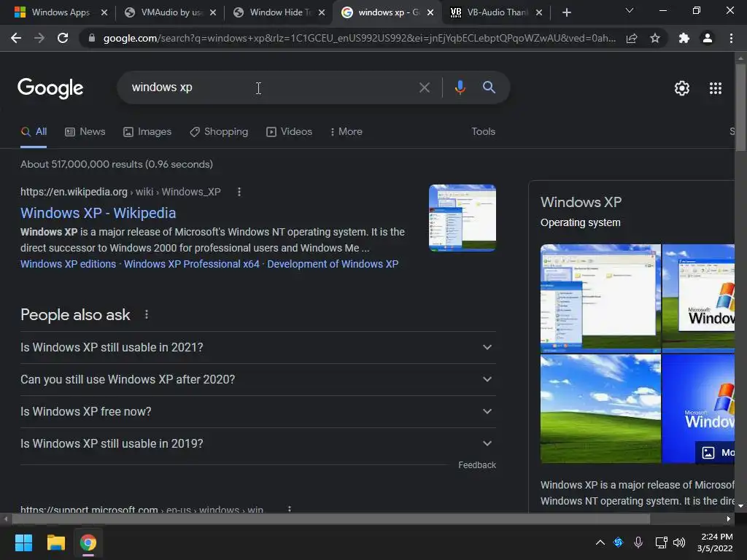Open Windows XP - Wikipedia result

tap(98, 213)
